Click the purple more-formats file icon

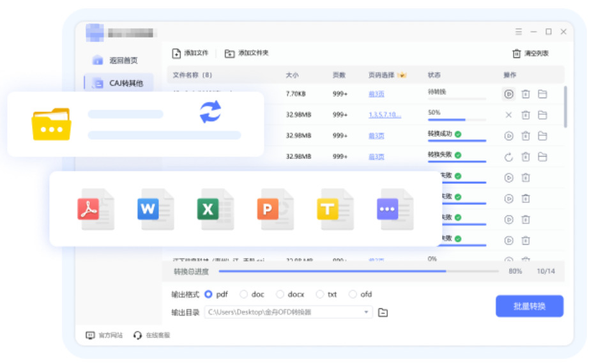click(x=395, y=209)
